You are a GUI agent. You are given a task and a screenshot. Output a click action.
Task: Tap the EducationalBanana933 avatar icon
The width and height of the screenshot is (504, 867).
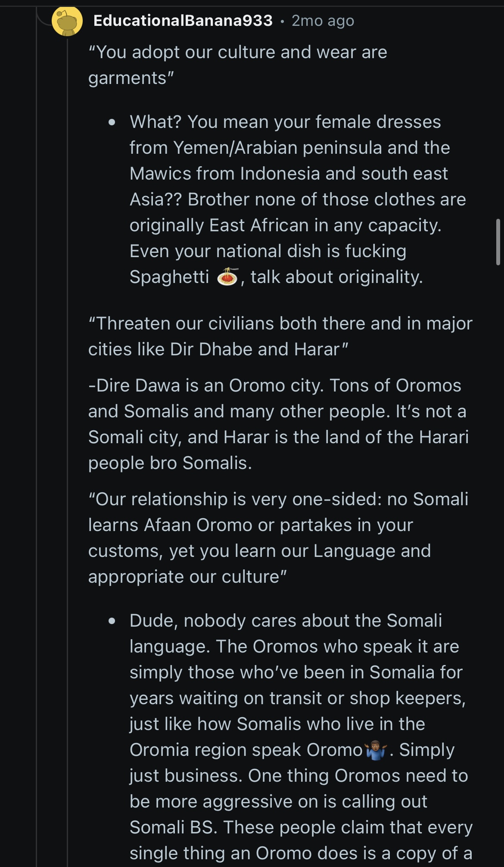click(x=67, y=21)
